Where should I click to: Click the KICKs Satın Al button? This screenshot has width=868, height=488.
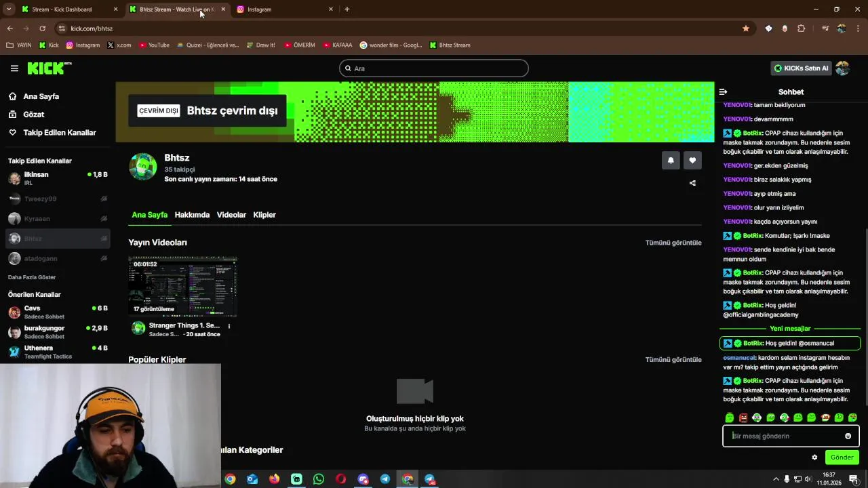(801, 68)
